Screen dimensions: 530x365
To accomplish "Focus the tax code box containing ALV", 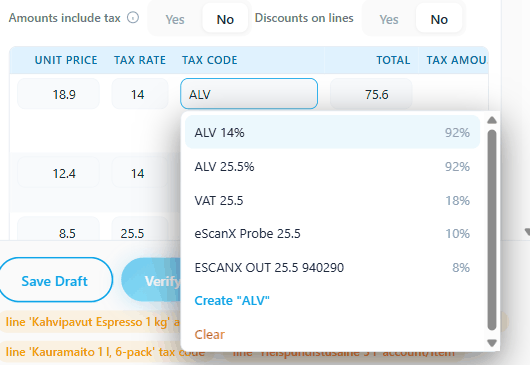I will pyautogui.click(x=249, y=94).
